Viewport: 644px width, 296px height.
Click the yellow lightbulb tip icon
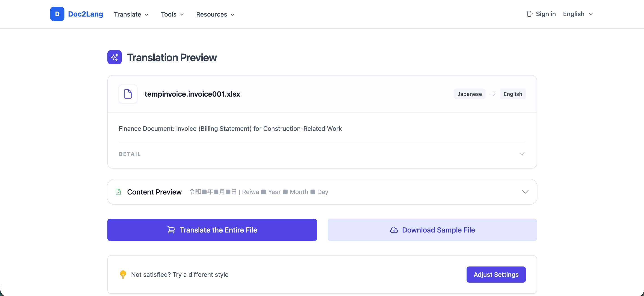click(x=123, y=274)
